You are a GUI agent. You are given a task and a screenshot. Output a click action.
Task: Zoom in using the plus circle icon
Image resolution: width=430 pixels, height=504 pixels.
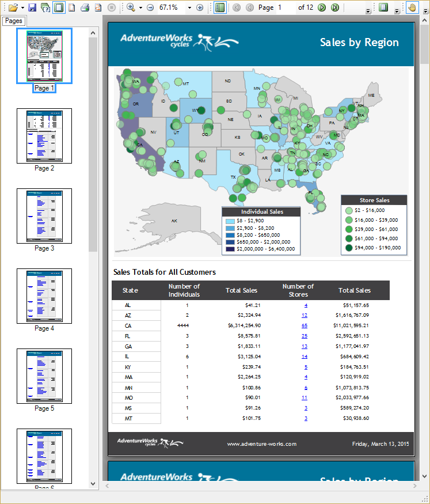coord(199,7)
